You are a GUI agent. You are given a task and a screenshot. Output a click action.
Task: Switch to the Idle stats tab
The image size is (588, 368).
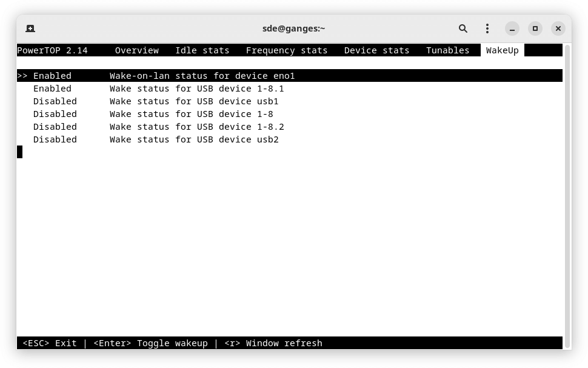(202, 50)
